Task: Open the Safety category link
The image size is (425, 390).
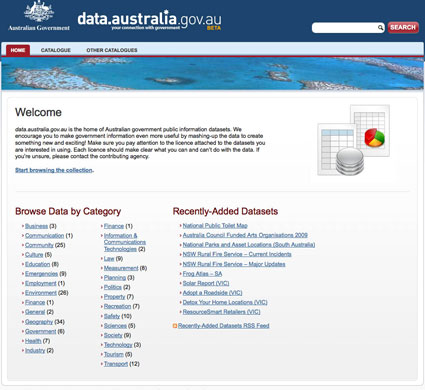Action: pos(112,316)
